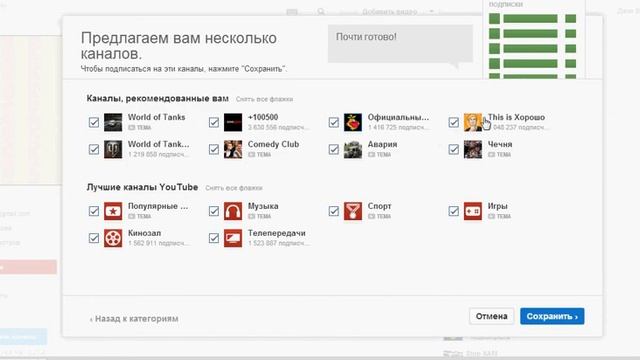
Task: Click the Музыка headphones icon
Action: (x=233, y=211)
